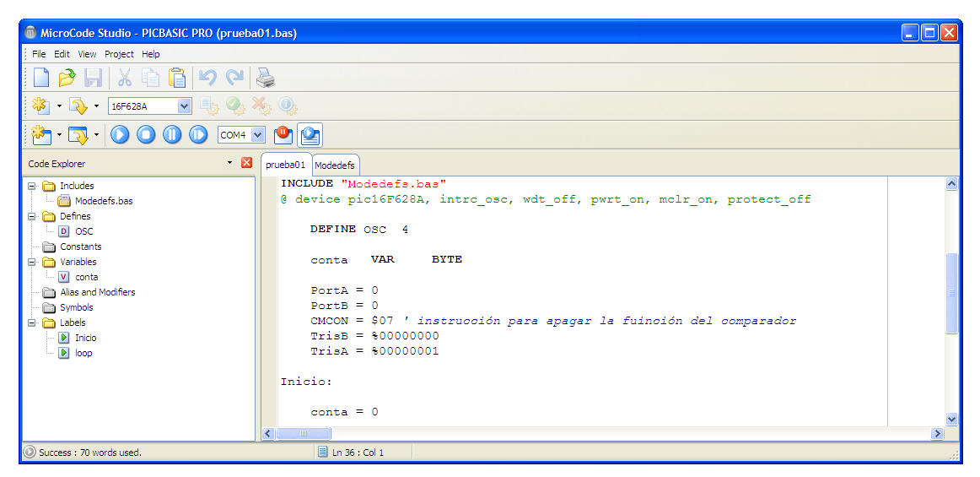980x477 pixels.
Task: Click the ICD Compile icon beside the Run button
Action: pyautogui.click(x=41, y=134)
